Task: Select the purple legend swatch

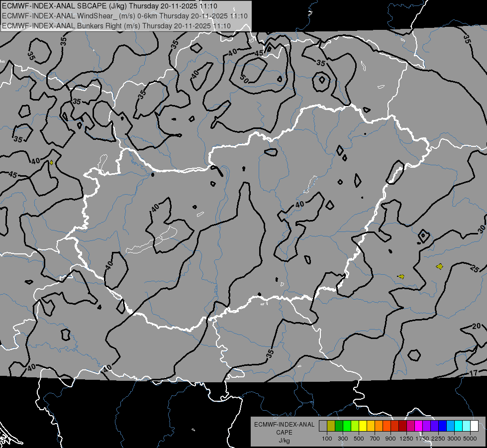Action: (426, 426)
